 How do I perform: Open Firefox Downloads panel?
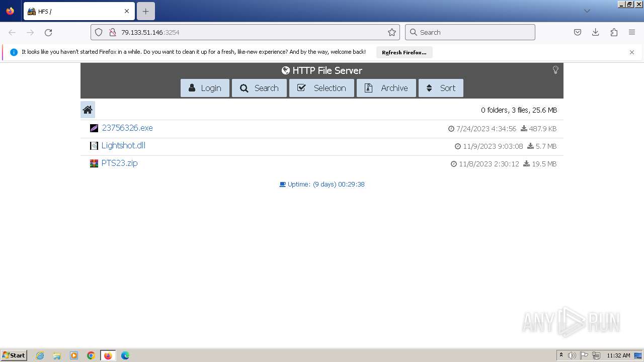tap(596, 32)
